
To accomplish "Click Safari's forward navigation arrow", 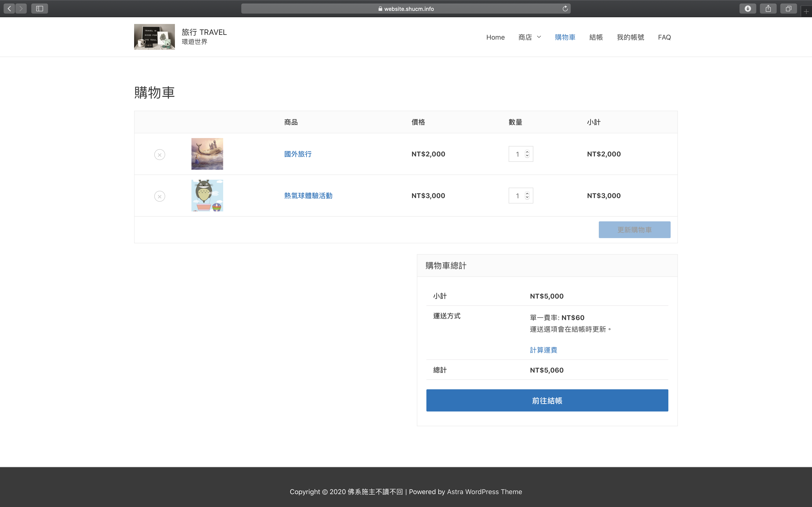I will point(21,9).
